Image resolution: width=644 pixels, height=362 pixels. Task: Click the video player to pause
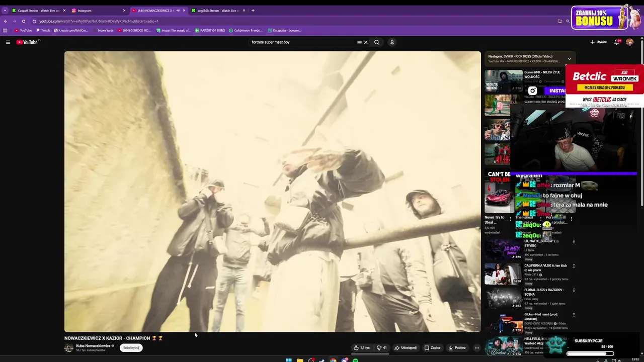272,191
